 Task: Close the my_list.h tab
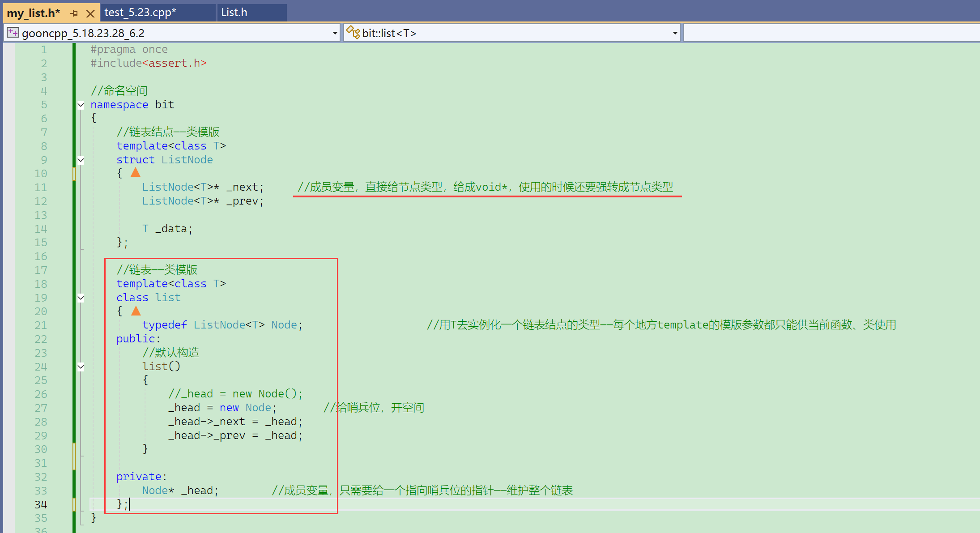point(90,13)
